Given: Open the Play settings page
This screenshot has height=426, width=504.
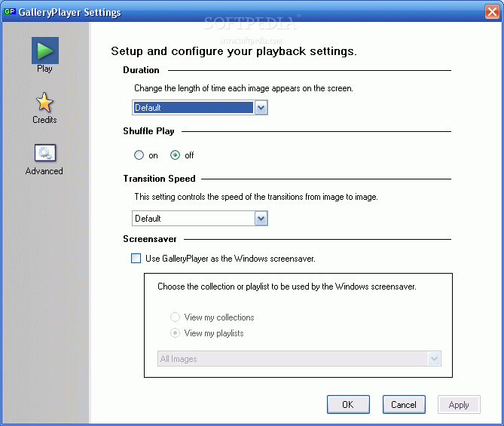Looking at the screenshot, I should point(45,51).
